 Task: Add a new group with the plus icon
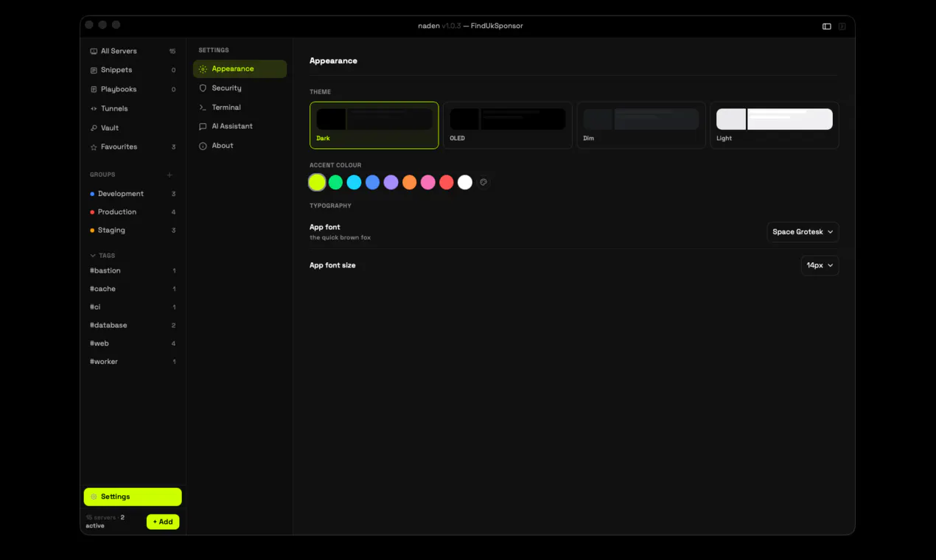click(x=170, y=175)
